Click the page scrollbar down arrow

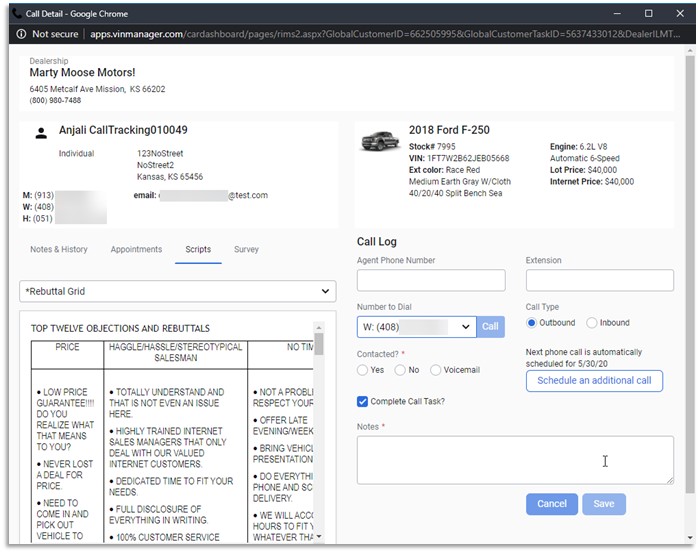(690, 538)
